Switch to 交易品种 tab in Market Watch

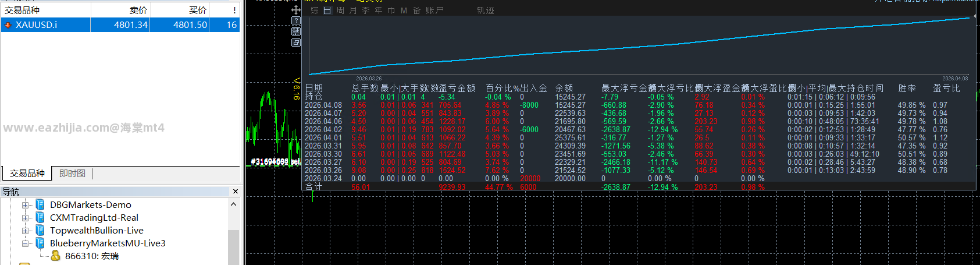click(x=27, y=174)
